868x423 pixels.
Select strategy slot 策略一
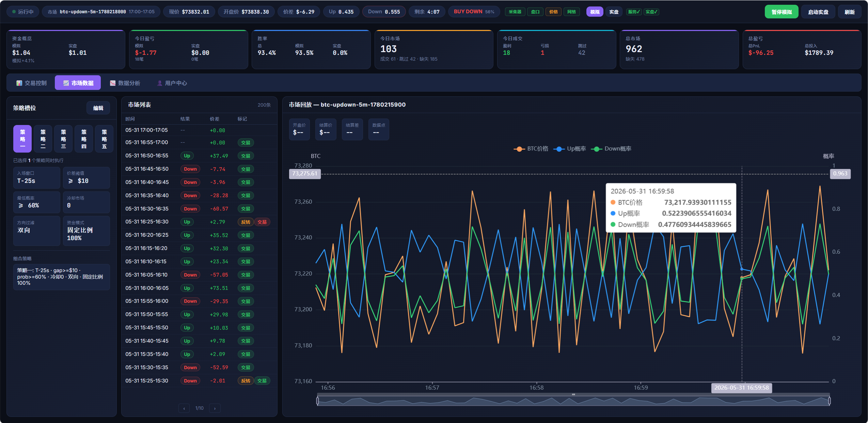[x=22, y=139]
